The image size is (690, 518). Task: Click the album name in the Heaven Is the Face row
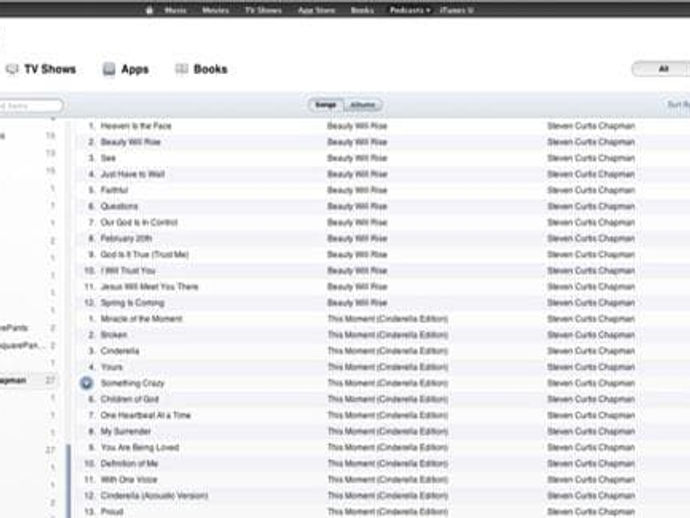click(357, 126)
